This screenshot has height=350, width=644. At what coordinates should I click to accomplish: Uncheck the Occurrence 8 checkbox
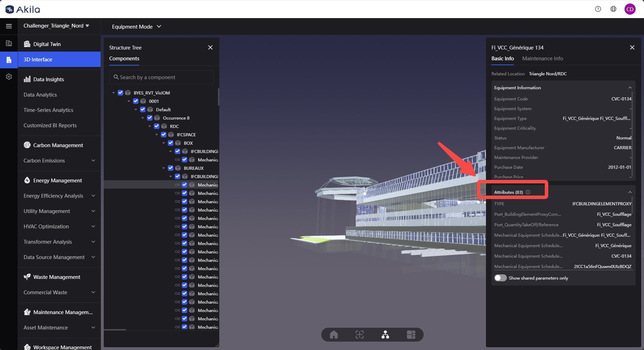click(x=150, y=118)
